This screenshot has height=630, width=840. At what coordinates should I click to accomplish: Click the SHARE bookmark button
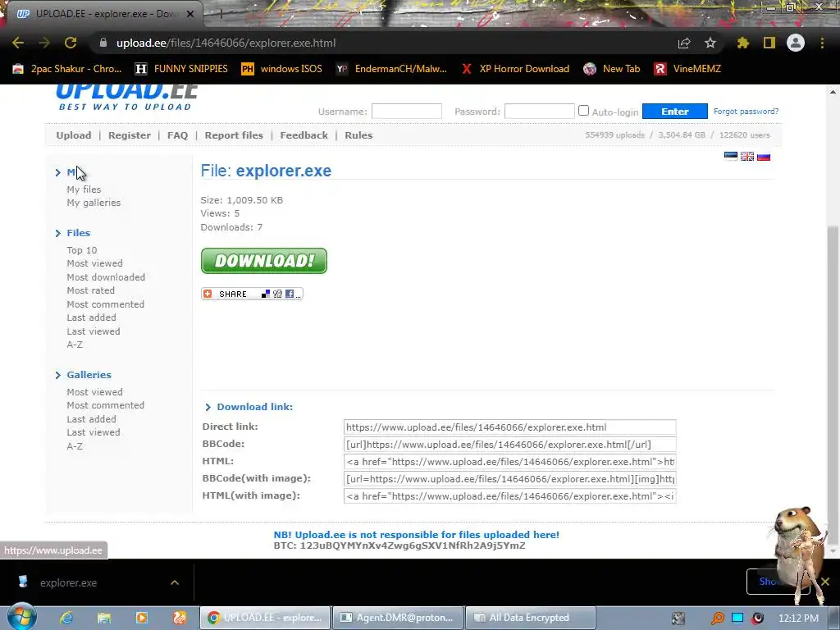[252, 294]
